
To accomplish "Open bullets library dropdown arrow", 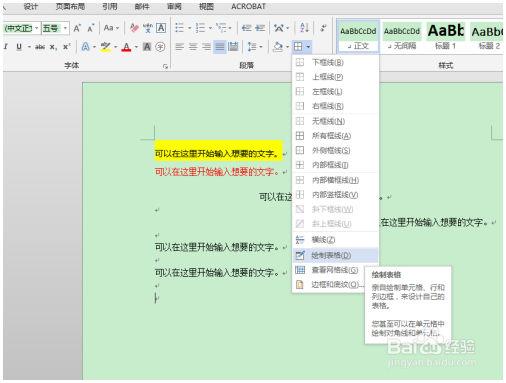I will coord(189,28).
